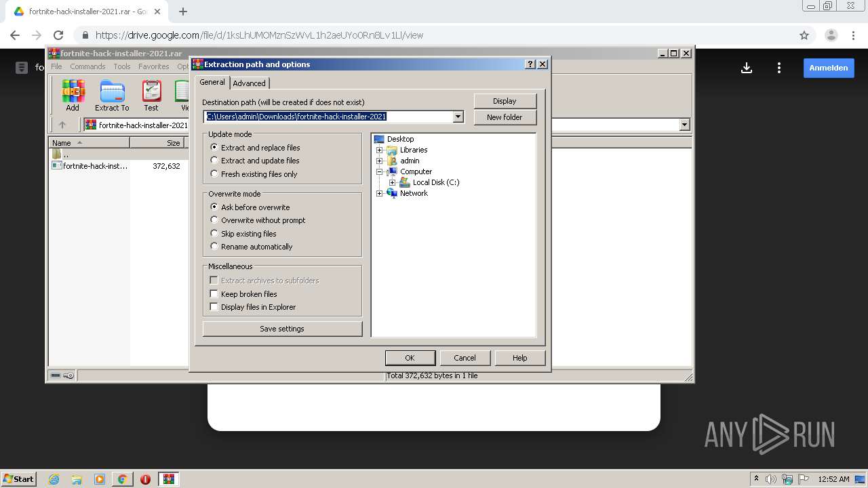Click the Name column header in WinRAR
The image size is (868, 488).
click(x=89, y=143)
